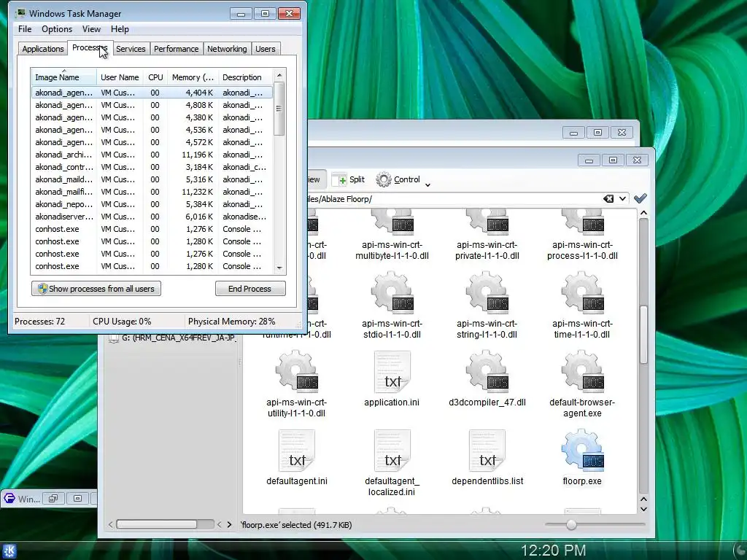Select the d3dcompiler_47.dll file icon
Image resolution: width=747 pixels, height=560 pixels.
pos(487,371)
